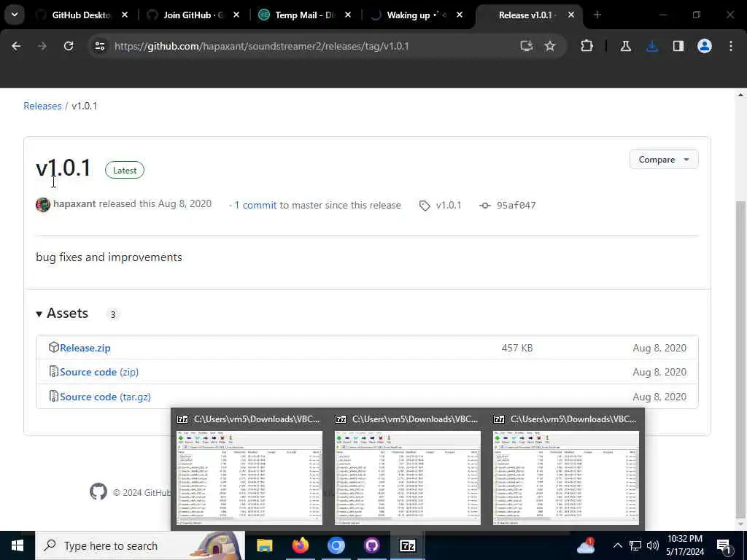The height and width of the screenshot is (560, 747).
Task: Open the Chrome profile avatar
Action: tap(705, 46)
